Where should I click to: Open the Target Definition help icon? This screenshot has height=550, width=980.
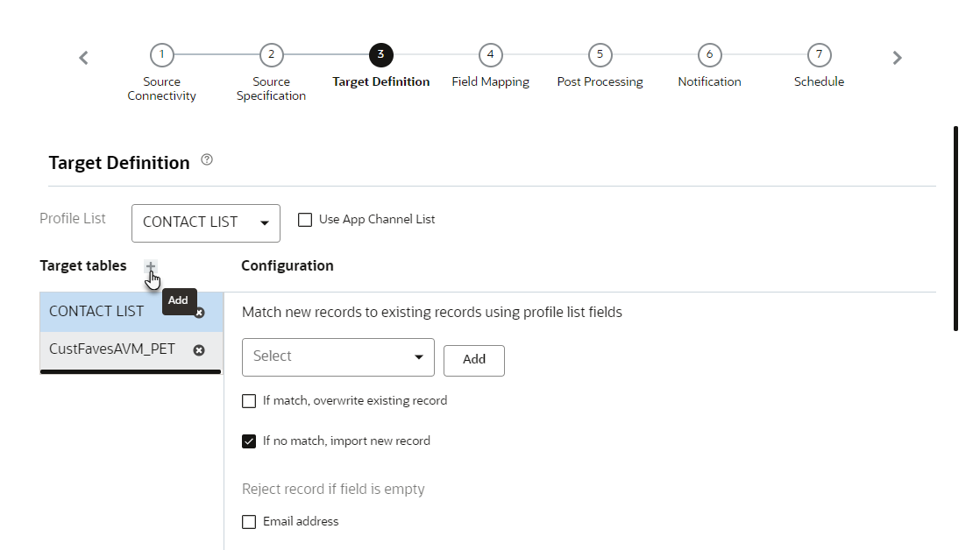click(x=207, y=160)
